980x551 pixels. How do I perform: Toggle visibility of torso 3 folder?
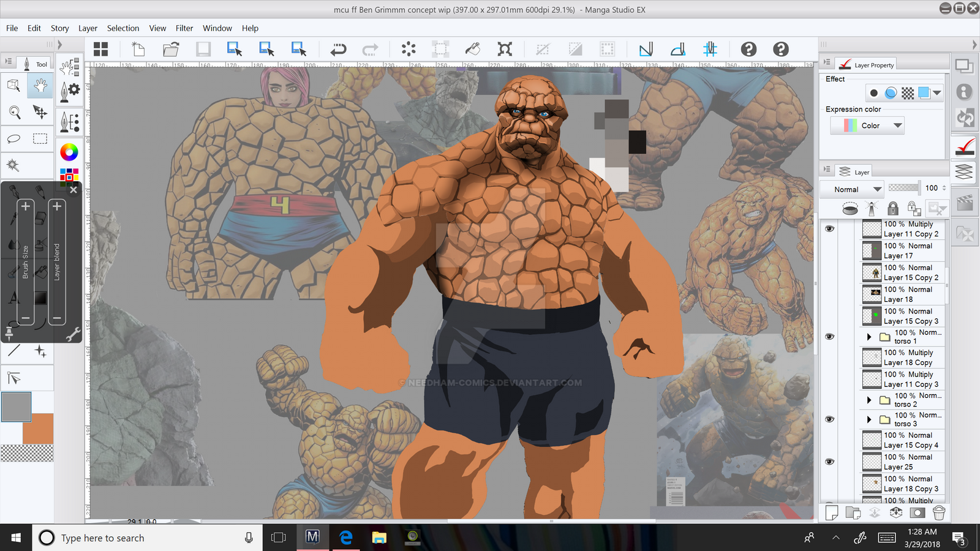829,419
